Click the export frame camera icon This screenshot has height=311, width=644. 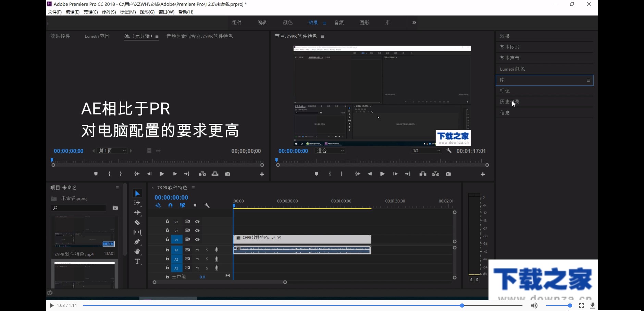click(x=449, y=174)
